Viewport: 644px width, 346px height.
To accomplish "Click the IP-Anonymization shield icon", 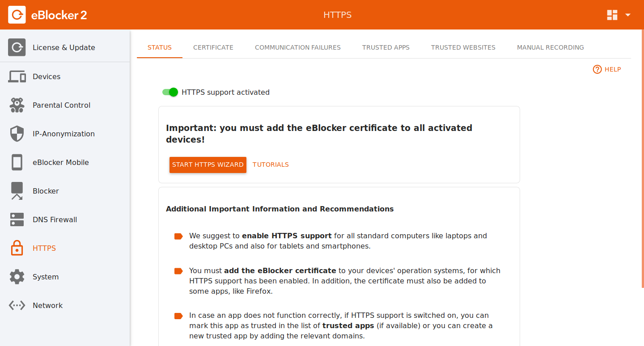I will tap(17, 134).
